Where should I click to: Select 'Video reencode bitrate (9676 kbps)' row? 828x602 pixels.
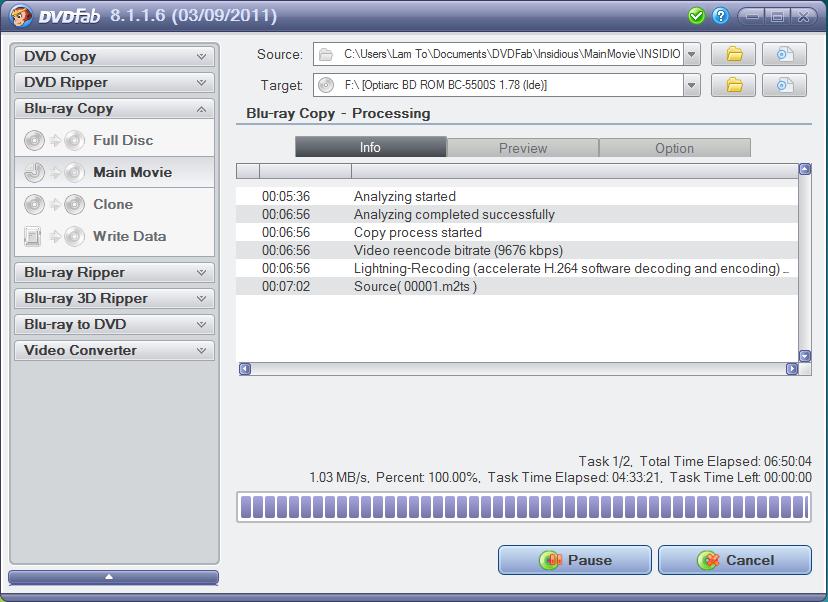point(517,250)
